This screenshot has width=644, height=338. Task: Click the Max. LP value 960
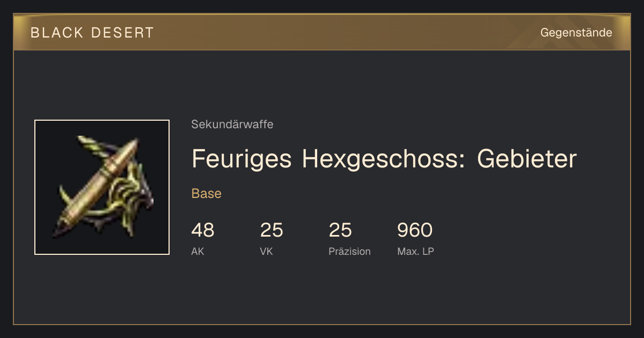[415, 230]
